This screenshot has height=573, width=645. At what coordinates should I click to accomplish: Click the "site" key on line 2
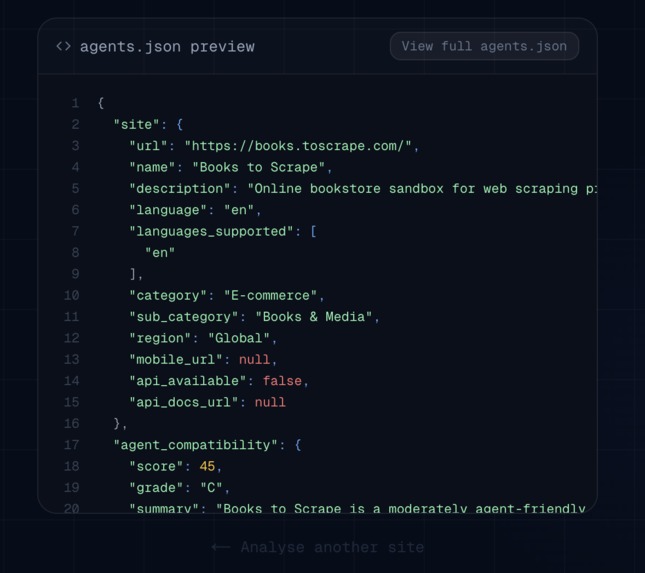(x=137, y=125)
